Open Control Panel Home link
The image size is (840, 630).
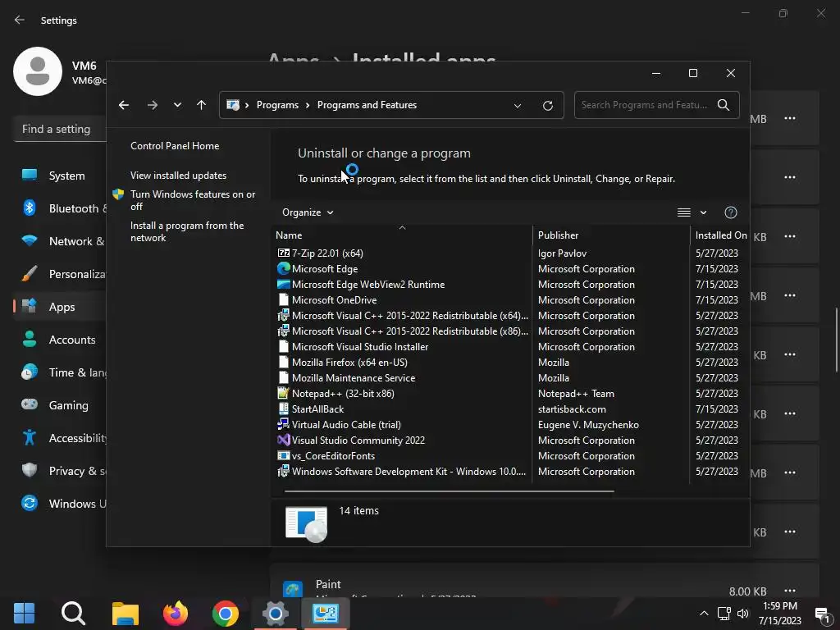[x=175, y=146]
